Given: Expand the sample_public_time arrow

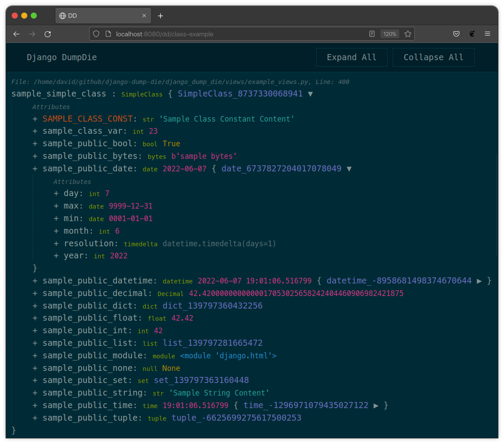Looking at the screenshot, I should point(376,405).
